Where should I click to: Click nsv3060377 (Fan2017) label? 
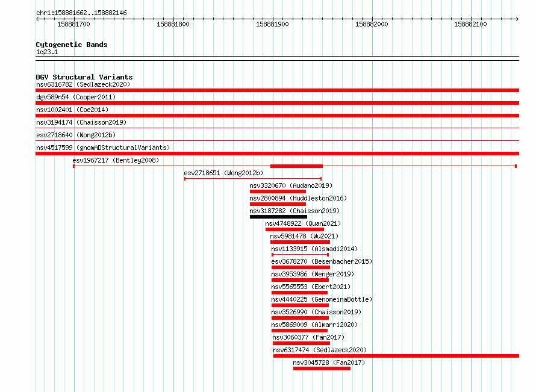click(x=308, y=337)
